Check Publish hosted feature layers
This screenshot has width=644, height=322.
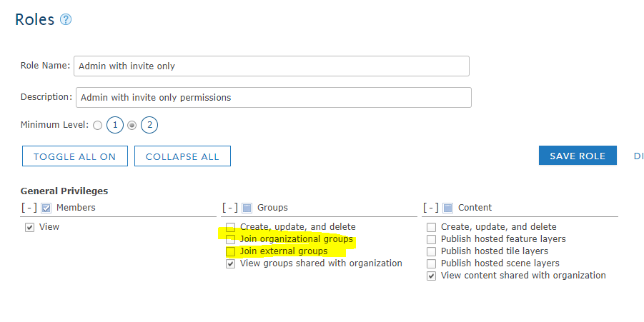coord(431,239)
